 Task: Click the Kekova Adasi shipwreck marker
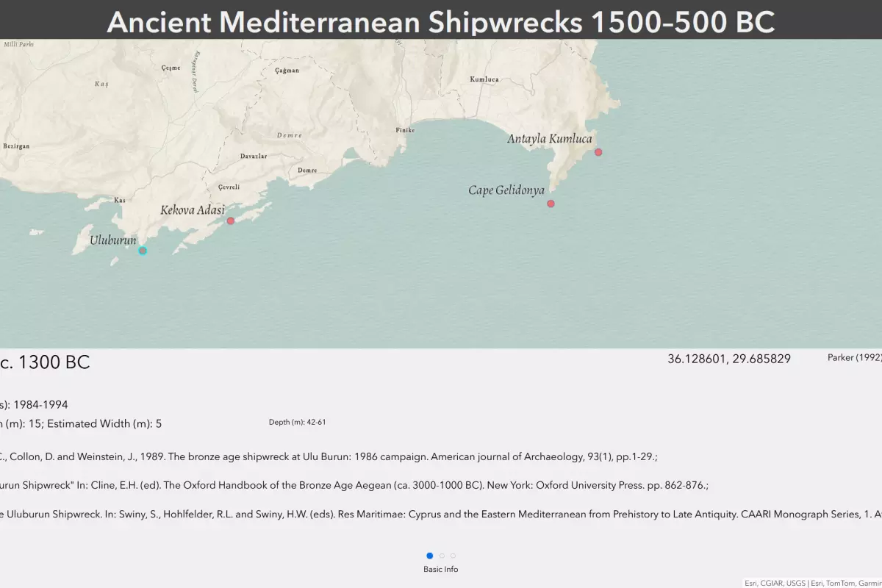[x=231, y=220]
